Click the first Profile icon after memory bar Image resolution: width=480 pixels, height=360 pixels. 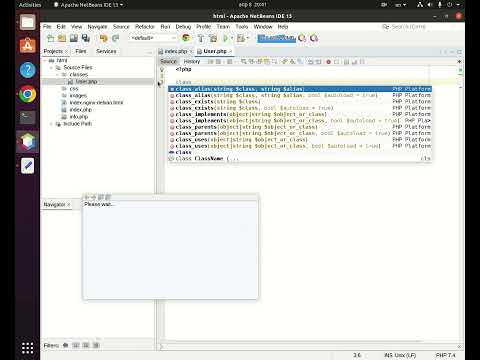pyautogui.click(x=302, y=38)
